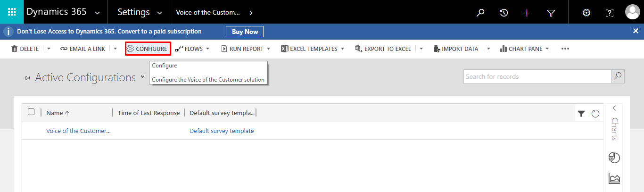Image resolution: width=644 pixels, height=192 pixels.
Task: Open the user profile avatar
Action: (x=632, y=12)
